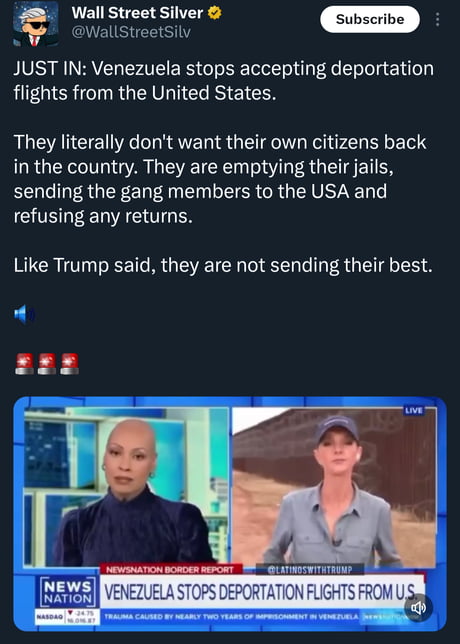This screenshot has height=644, width=460.
Task: Click the tweet text about Venezuela
Action: (x=223, y=167)
